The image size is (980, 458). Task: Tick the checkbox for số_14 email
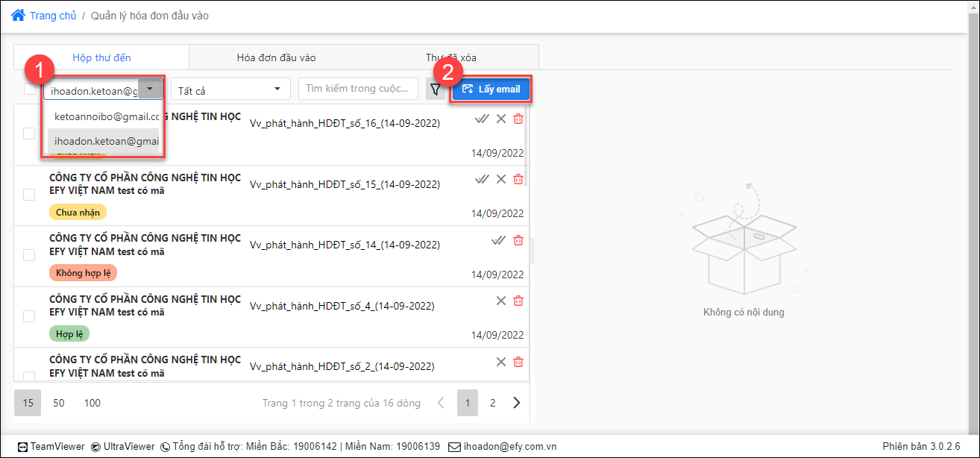(29, 255)
